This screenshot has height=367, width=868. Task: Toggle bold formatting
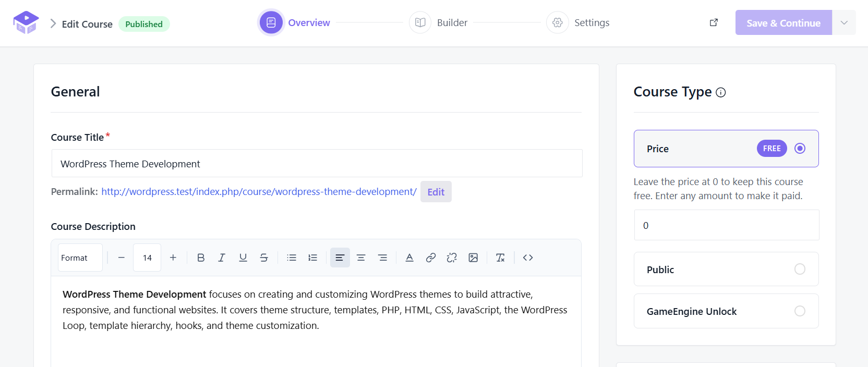coord(201,258)
